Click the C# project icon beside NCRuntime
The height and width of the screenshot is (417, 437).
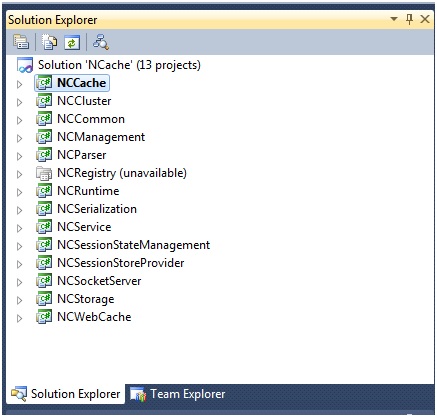coord(44,190)
